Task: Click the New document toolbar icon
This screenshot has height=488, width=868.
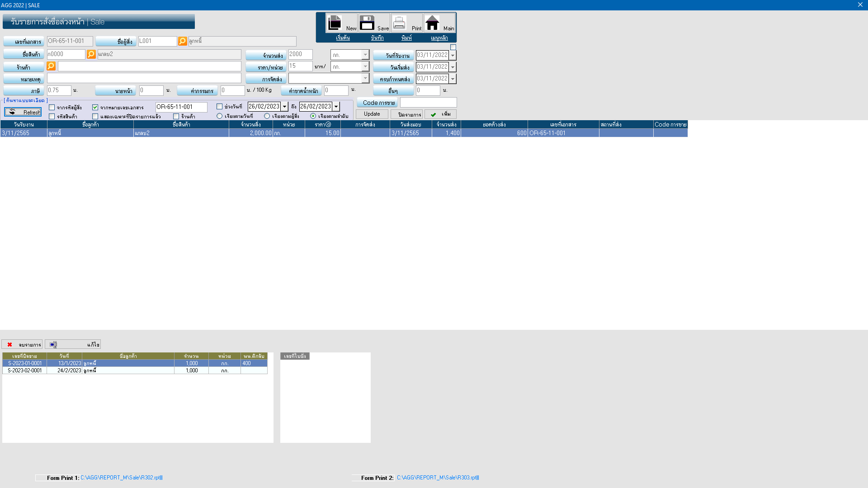Action: click(335, 23)
